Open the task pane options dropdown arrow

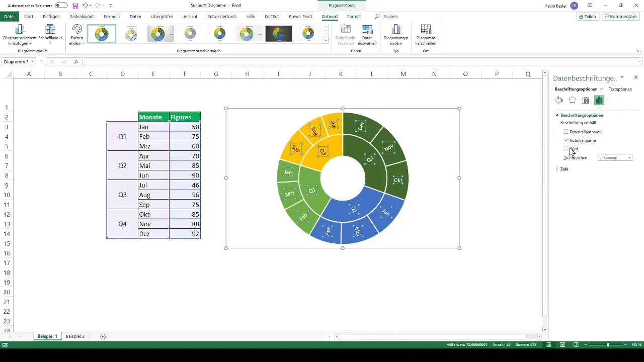(622, 77)
